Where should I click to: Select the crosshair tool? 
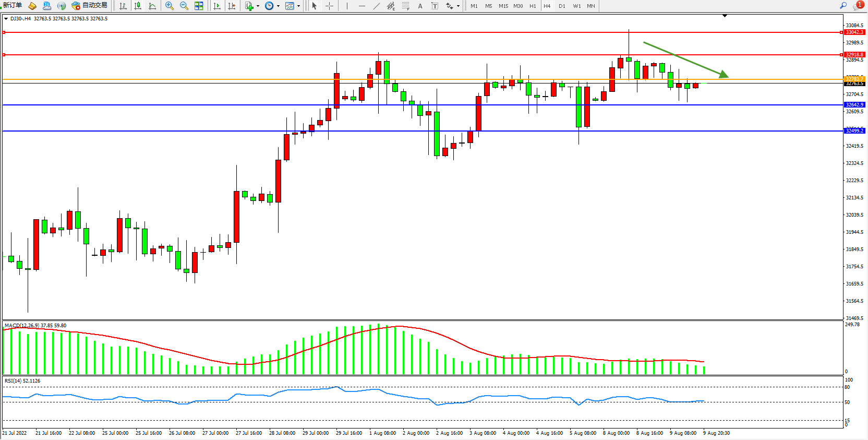(330, 6)
